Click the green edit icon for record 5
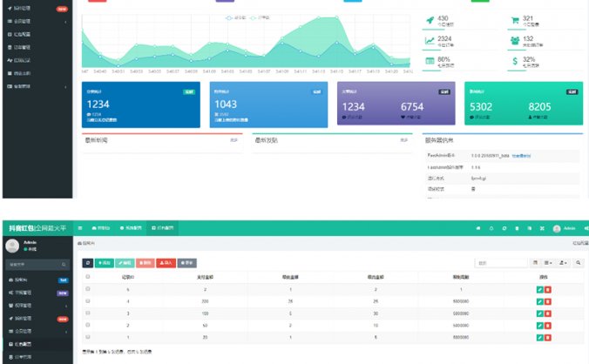This screenshot has height=364, width=589. pyautogui.click(x=540, y=288)
